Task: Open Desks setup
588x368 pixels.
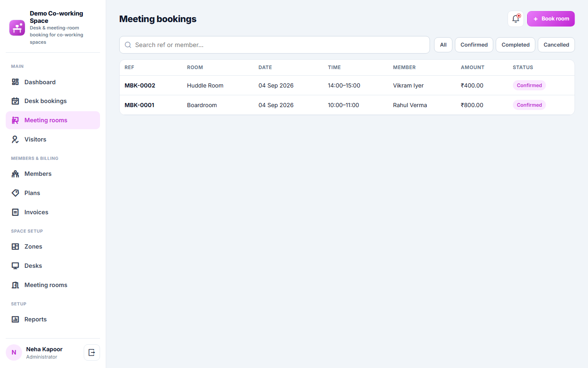Action: click(x=53, y=266)
